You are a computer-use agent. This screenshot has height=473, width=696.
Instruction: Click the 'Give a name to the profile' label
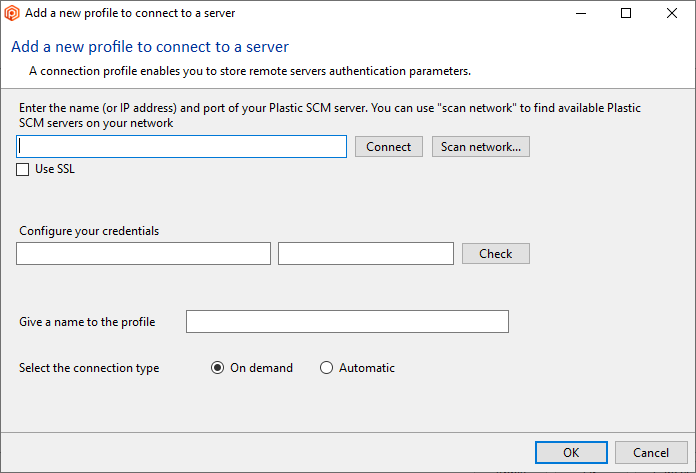(x=87, y=322)
